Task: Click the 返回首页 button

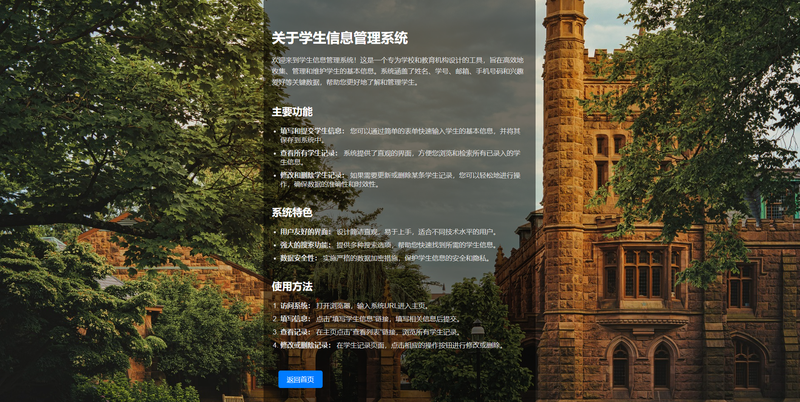Action: 301,379
